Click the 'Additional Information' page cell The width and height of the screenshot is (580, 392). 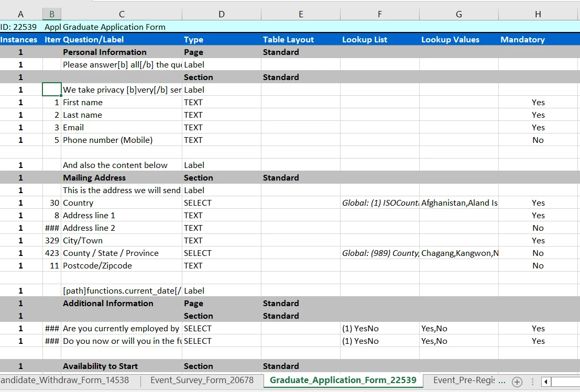pos(122,304)
